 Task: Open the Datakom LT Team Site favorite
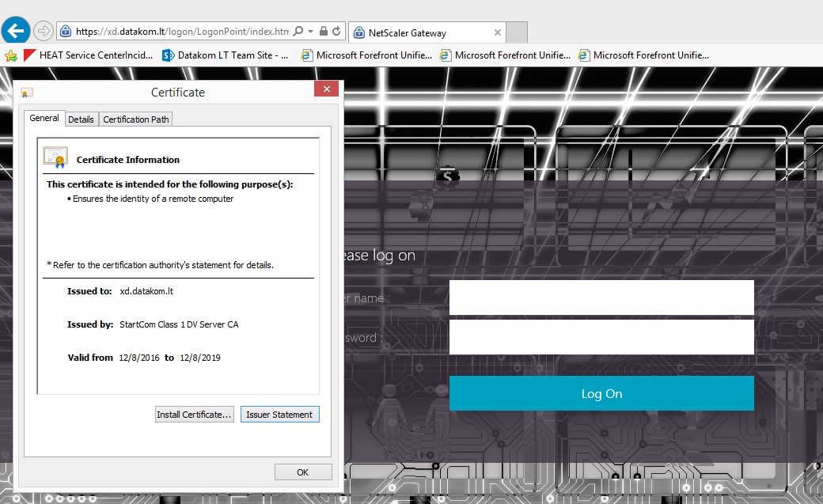click(226, 55)
